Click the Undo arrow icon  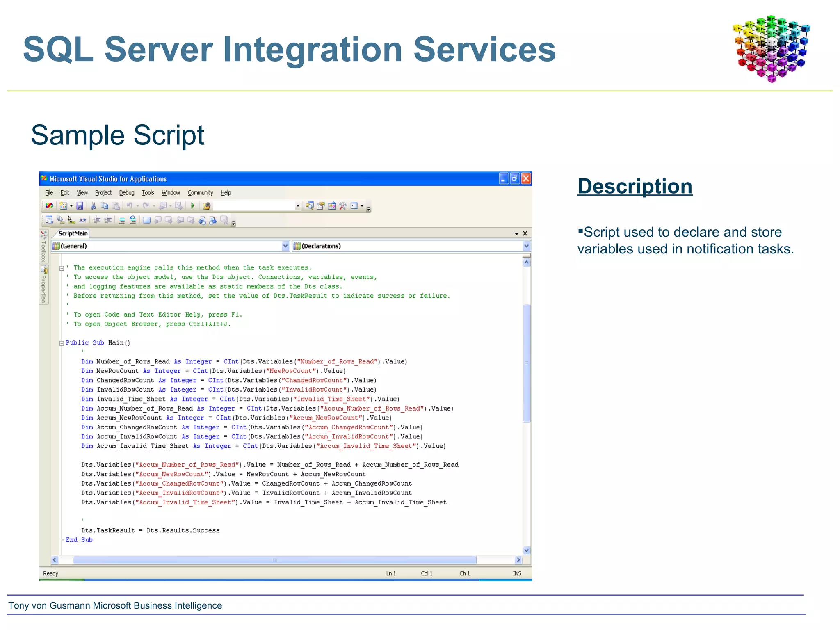(130, 206)
